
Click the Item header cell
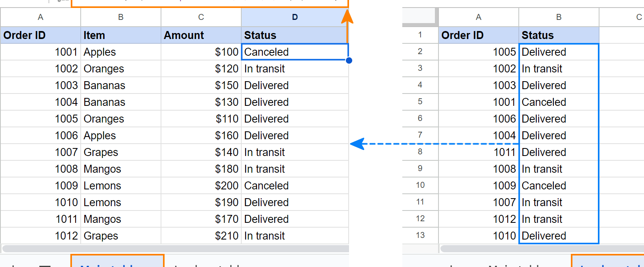(120, 35)
